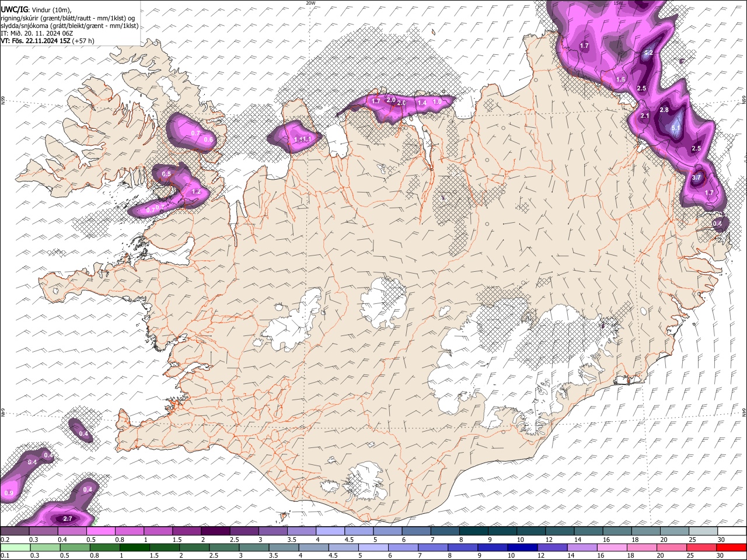Click the '(+57 h)' forecast offset text

pos(83,41)
